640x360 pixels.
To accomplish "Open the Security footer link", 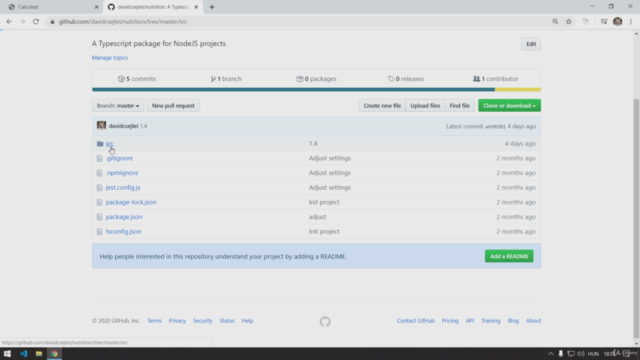I will click(202, 321).
